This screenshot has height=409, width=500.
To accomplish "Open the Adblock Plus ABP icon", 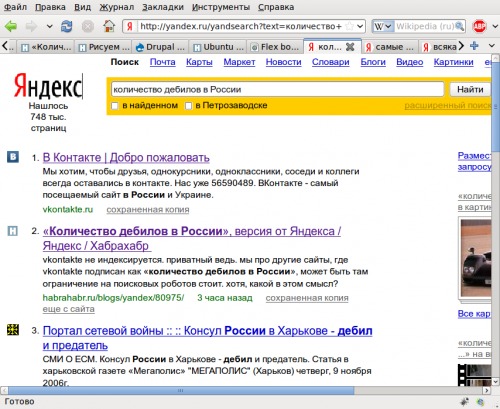I will (479, 26).
